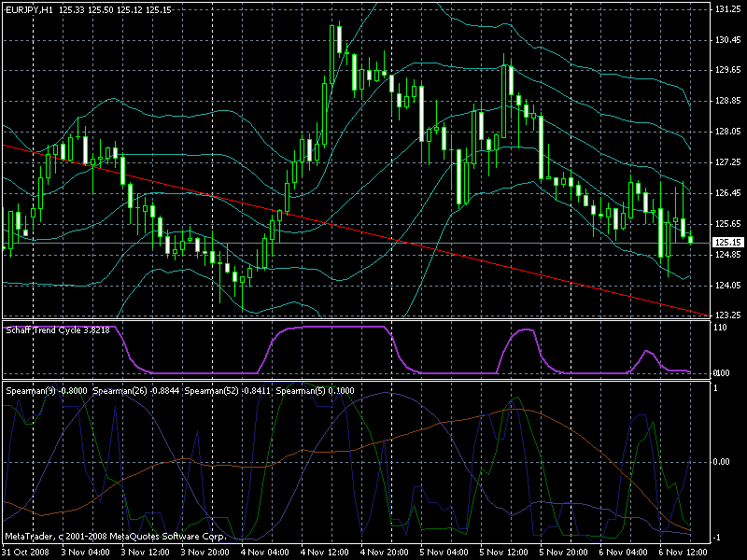Click the 130.45 price axis label

tap(728, 40)
